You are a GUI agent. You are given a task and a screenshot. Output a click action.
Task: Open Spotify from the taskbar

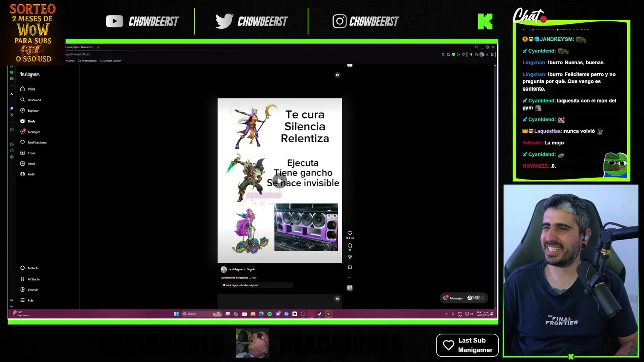(269, 314)
